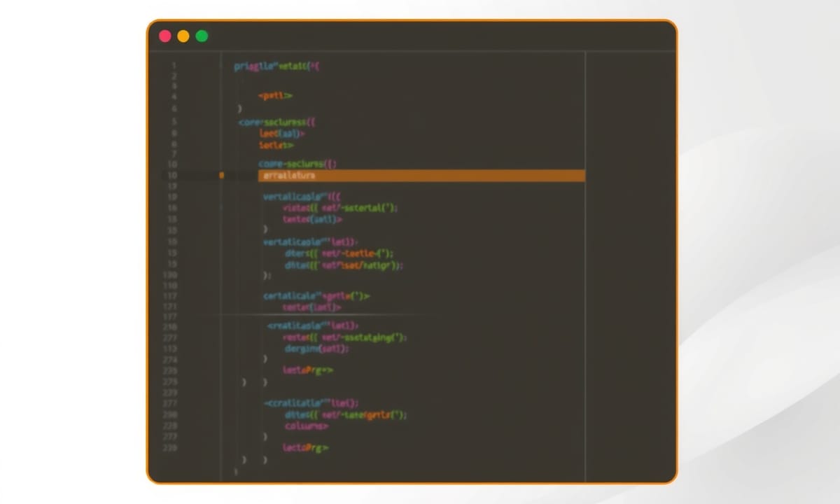Click line number 1 in the gutter

pyautogui.click(x=174, y=66)
